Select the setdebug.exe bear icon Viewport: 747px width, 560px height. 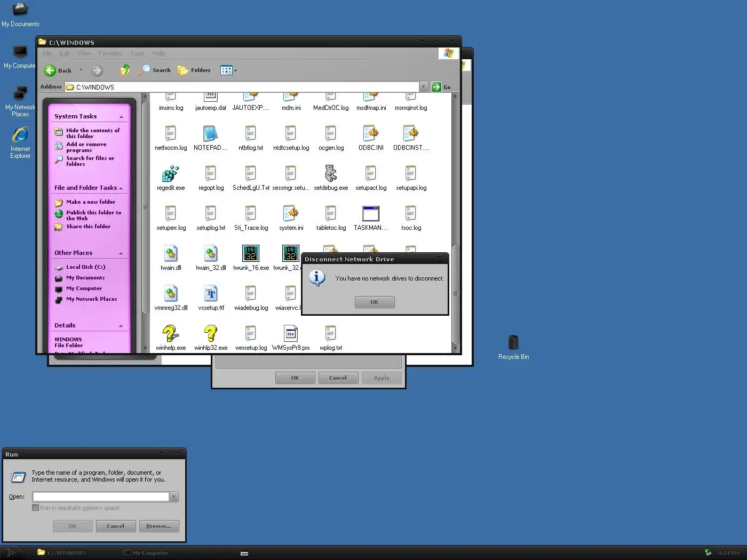(x=331, y=173)
